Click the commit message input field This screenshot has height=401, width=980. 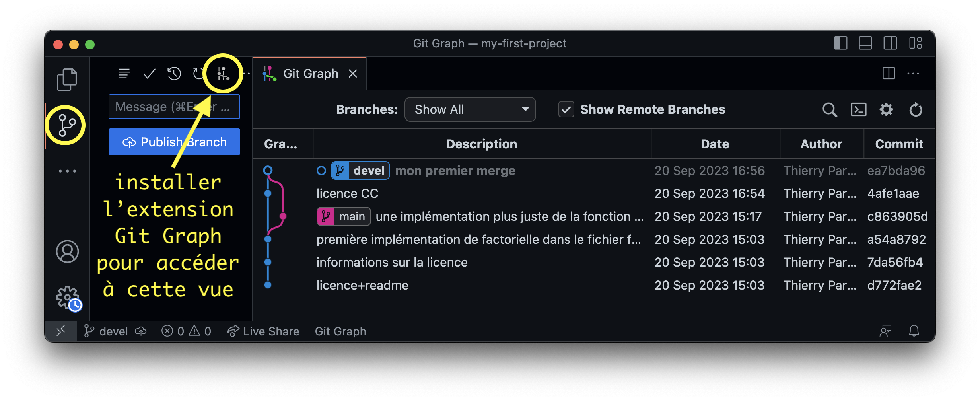coord(174,107)
